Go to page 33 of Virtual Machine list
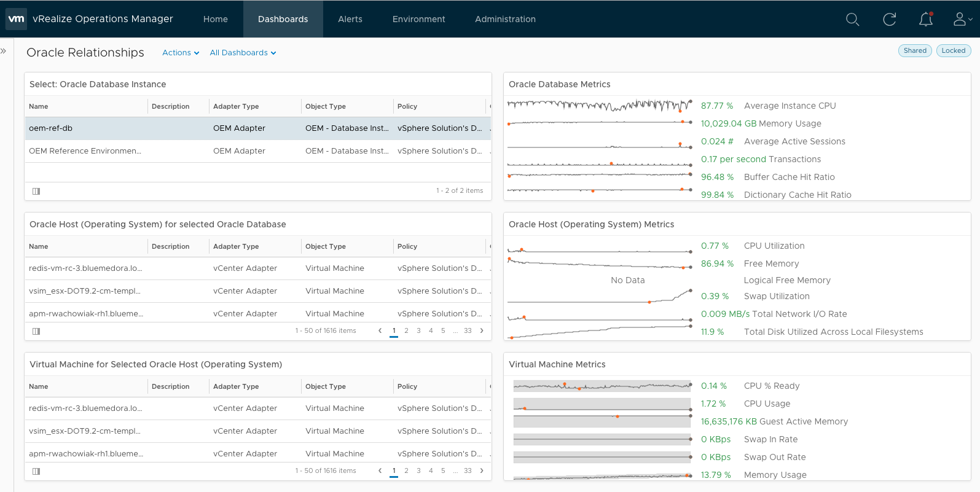The width and height of the screenshot is (980, 492). click(x=468, y=471)
